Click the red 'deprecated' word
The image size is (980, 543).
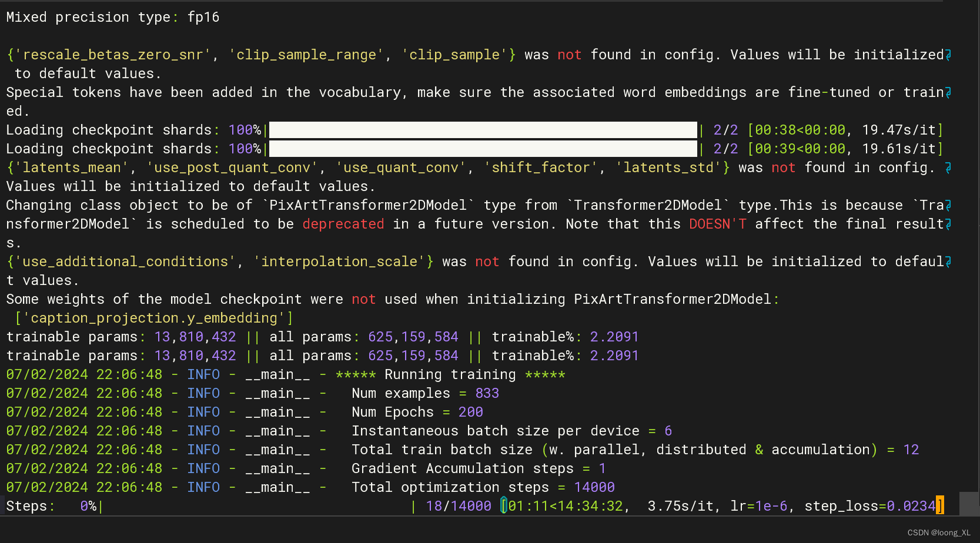pos(343,224)
